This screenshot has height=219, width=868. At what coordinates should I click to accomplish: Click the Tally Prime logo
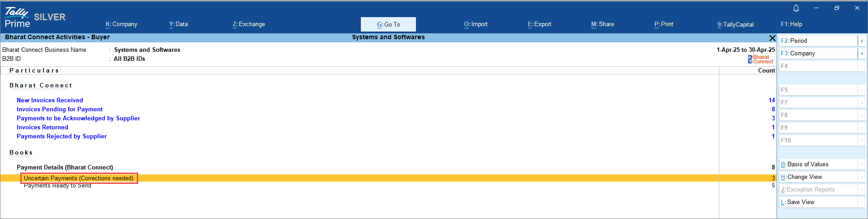click(17, 18)
